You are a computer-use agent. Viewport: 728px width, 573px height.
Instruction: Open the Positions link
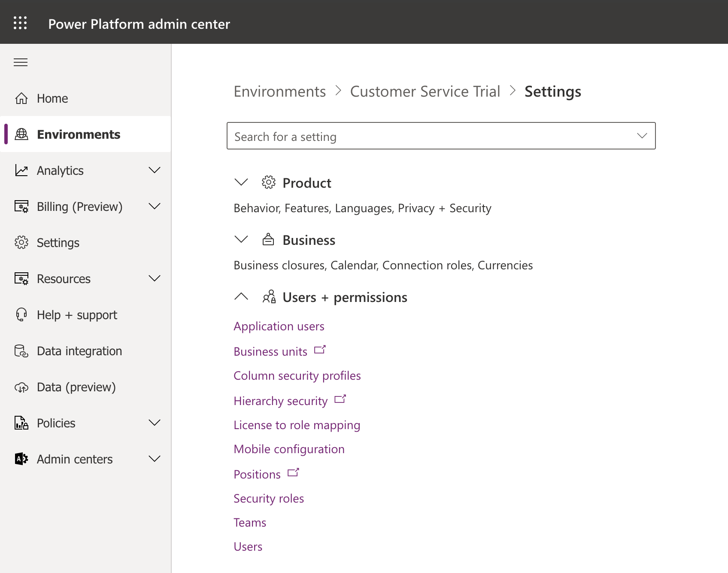tap(257, 474)
